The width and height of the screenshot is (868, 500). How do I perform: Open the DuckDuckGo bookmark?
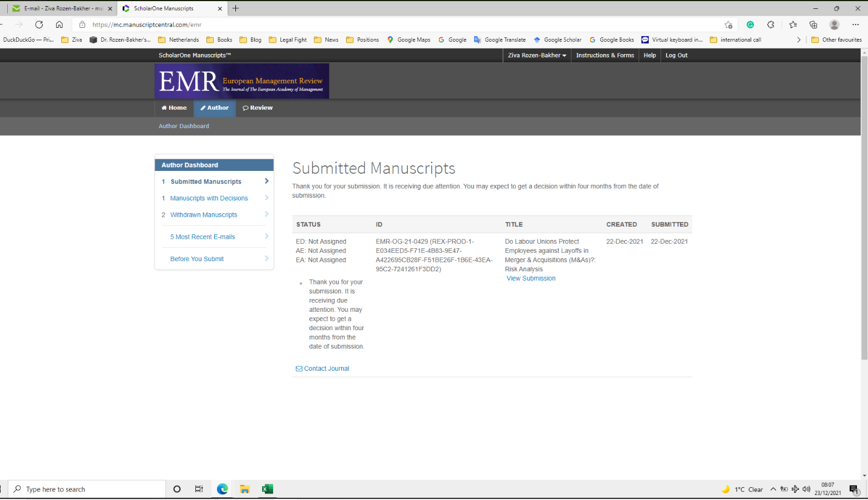click(x=28, y=40)
